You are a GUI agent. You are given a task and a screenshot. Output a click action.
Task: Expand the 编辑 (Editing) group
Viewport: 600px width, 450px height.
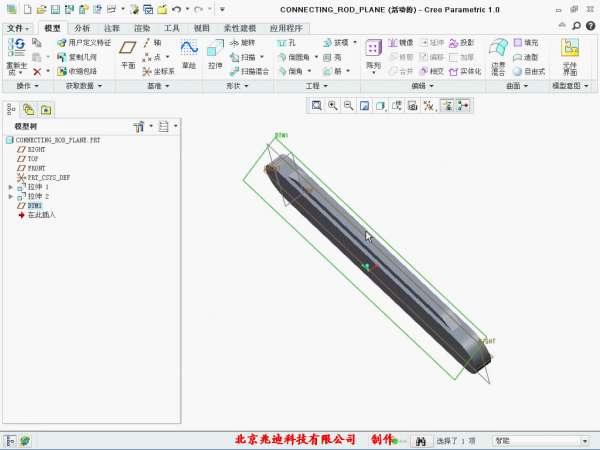[x=422, y=86]
